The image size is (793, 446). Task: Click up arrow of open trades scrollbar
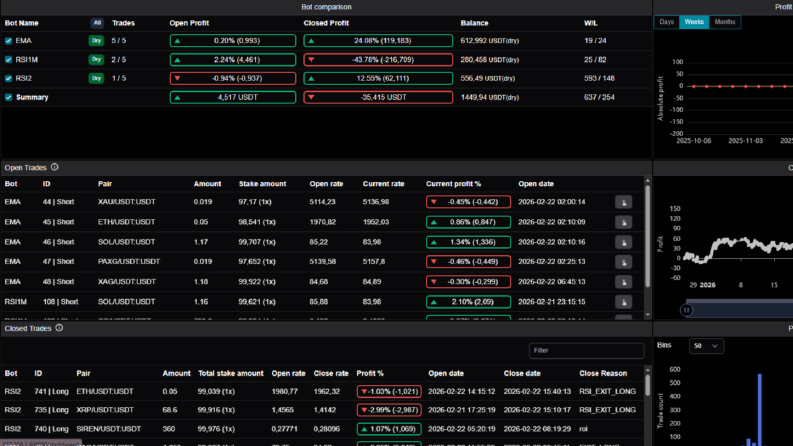coord(647,181)
